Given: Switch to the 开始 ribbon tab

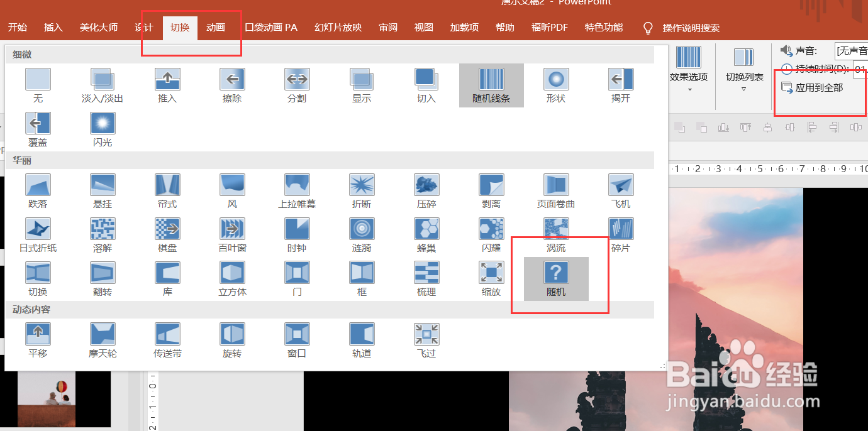Looking at the screenshot, I should pyautogui.click(x=18, y=28).
